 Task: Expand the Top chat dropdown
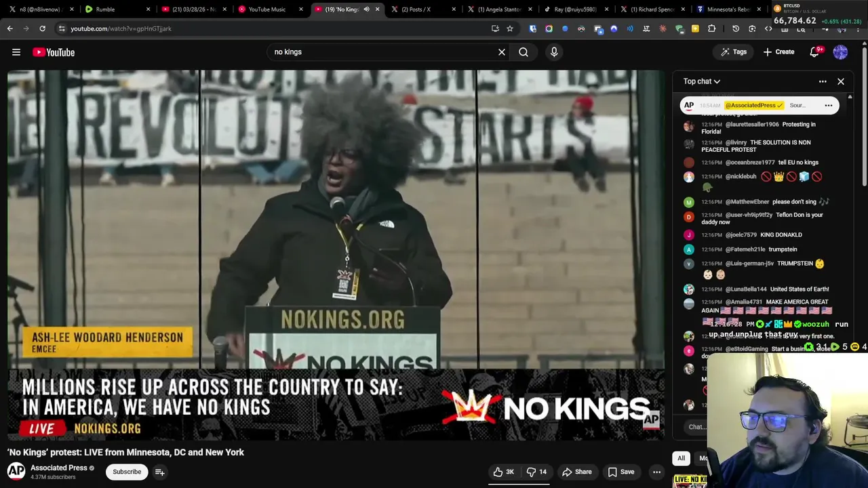click(702, 81)
